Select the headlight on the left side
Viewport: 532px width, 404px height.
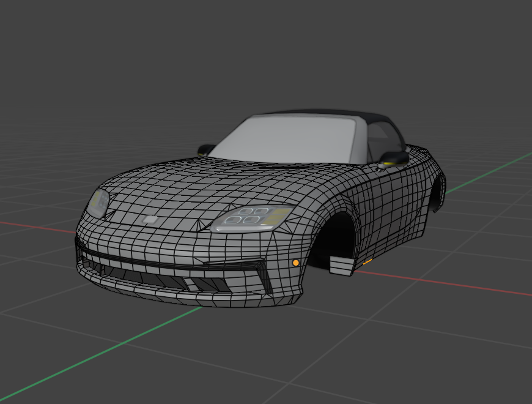[x=98, y=203]
